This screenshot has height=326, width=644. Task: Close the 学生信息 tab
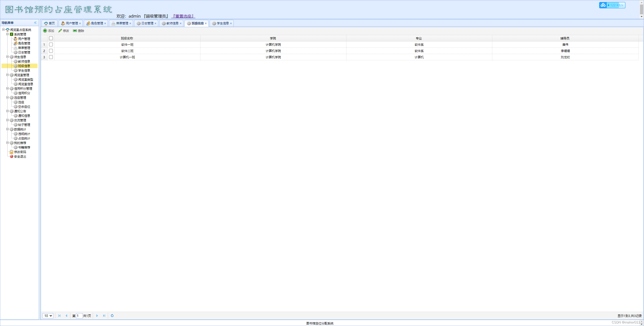231,23
